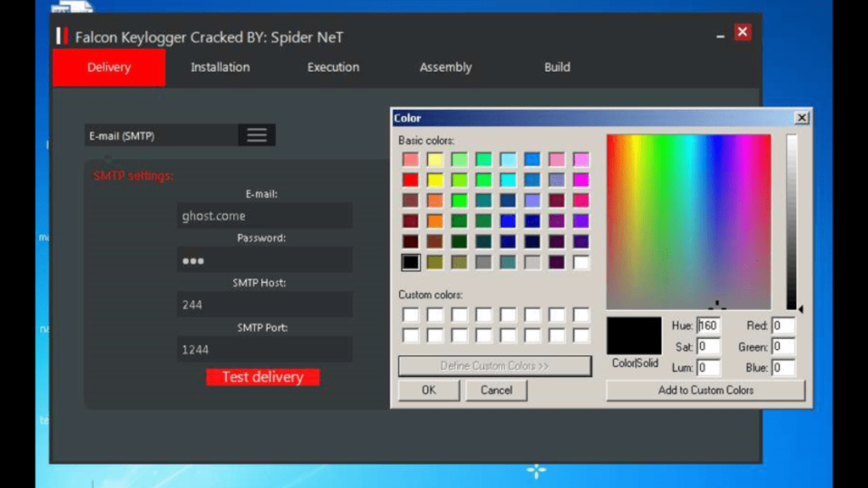Close the Falcon Keylogger window
Image resolution: width=868 pixels, height=488 pixels.
tap(743, 32)
